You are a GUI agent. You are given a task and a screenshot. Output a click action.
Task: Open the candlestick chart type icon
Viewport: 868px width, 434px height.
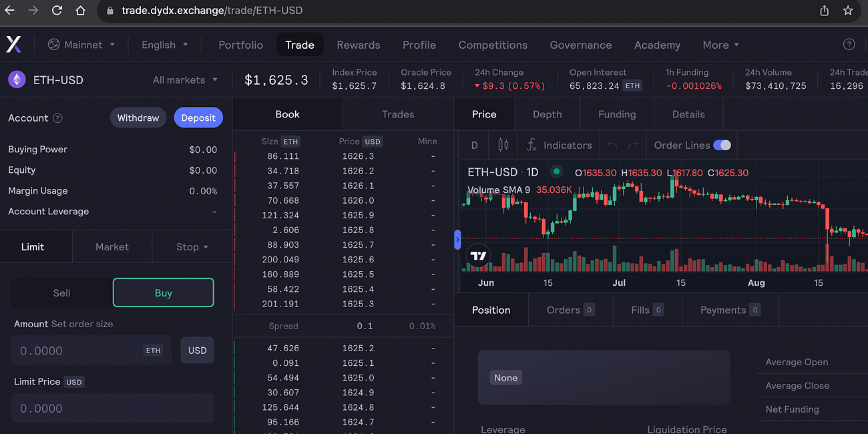pyautogui.click(x=503, y=145)
